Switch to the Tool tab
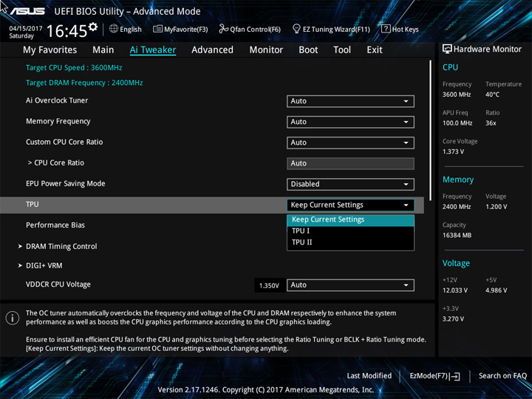532x399 pixels. pyautogui.click(x=342, y=50)
